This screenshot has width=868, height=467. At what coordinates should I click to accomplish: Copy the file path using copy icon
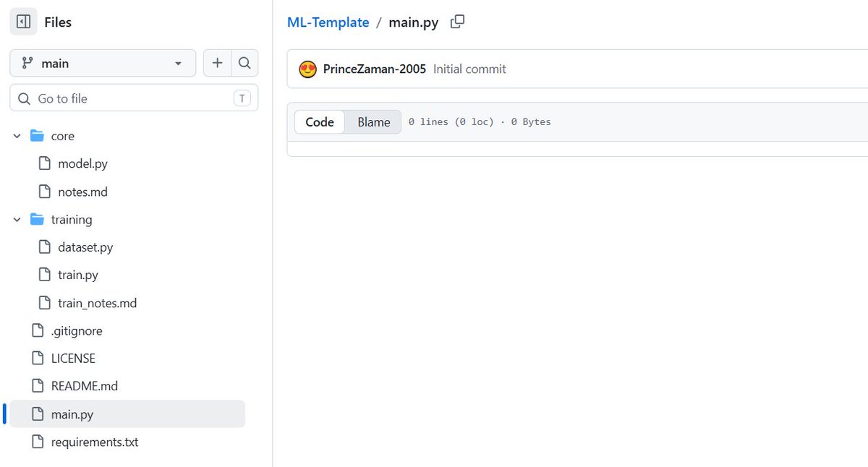457,22
